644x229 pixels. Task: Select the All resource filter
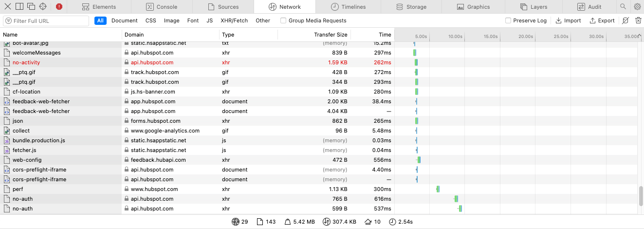point(101,20)
